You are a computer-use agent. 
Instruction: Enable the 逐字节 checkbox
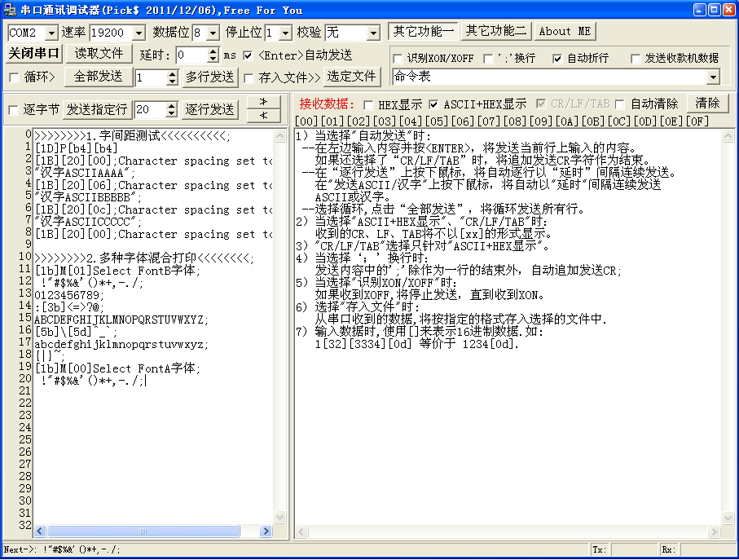tap(14, 110)
